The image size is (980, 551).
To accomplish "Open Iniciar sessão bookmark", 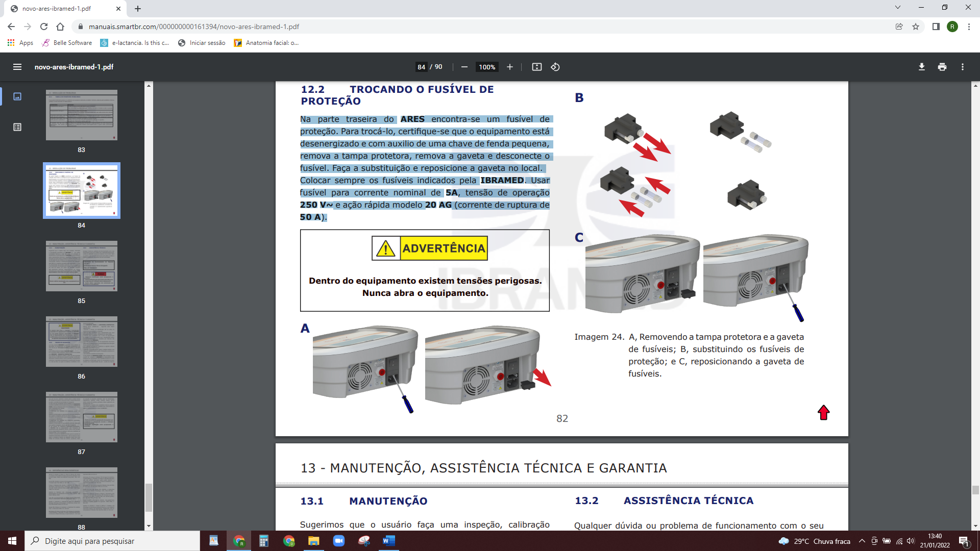I will (x=202, y=43).
